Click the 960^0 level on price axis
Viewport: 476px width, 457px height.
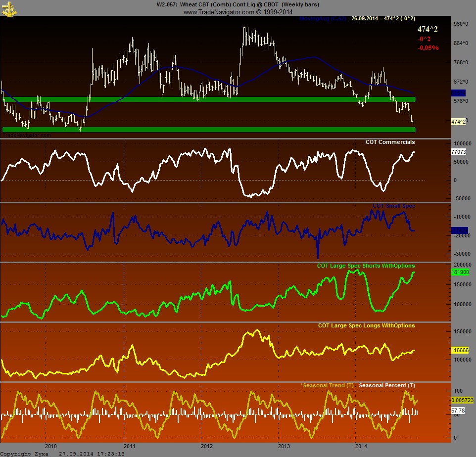pyautogui.click(x=461, y=24)
